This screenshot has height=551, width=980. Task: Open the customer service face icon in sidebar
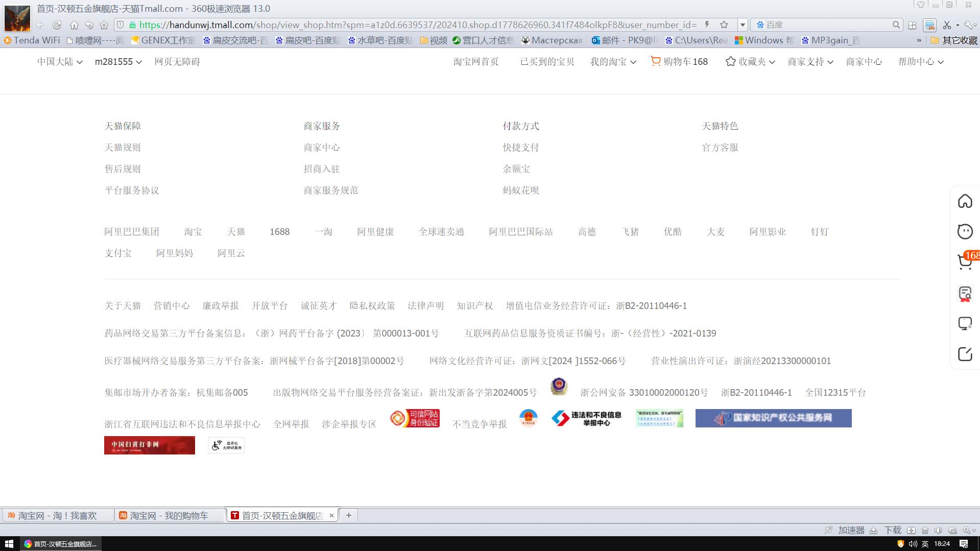pos(965,231)
